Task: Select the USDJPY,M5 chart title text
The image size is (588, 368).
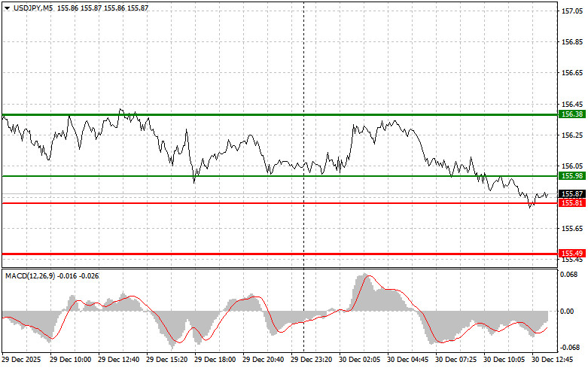Action: coord(33,8)
